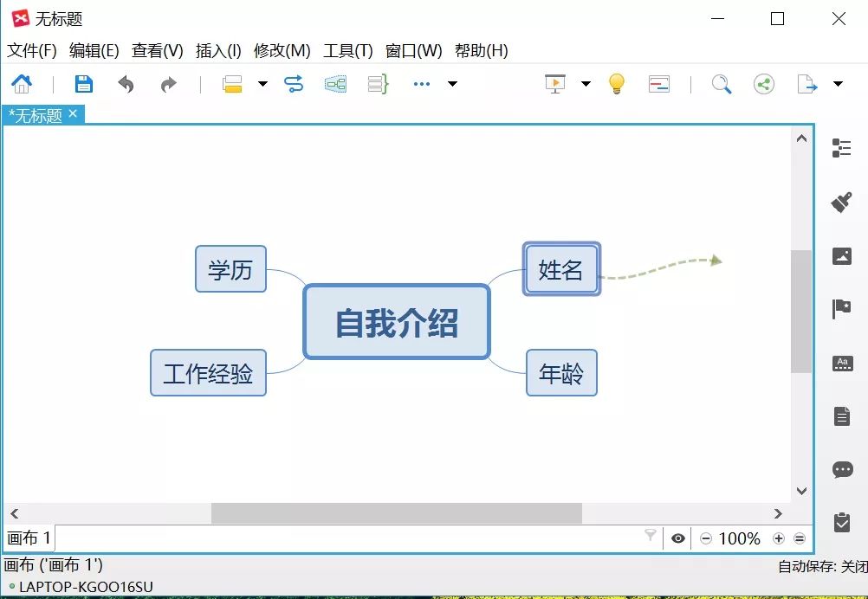Start brainstorming with the lightbulb icon
868x599 pixels.
tap(617, 84)
